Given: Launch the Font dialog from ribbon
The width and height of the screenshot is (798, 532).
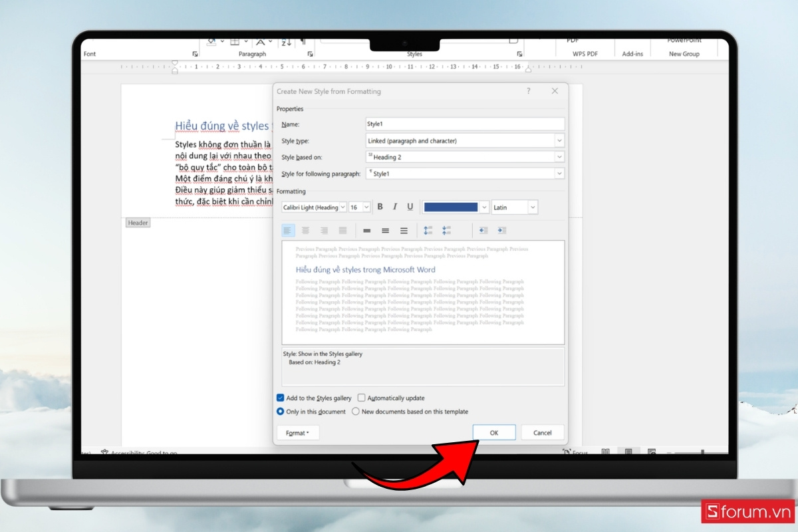Looking at the screenshot, I should (195, 54).
